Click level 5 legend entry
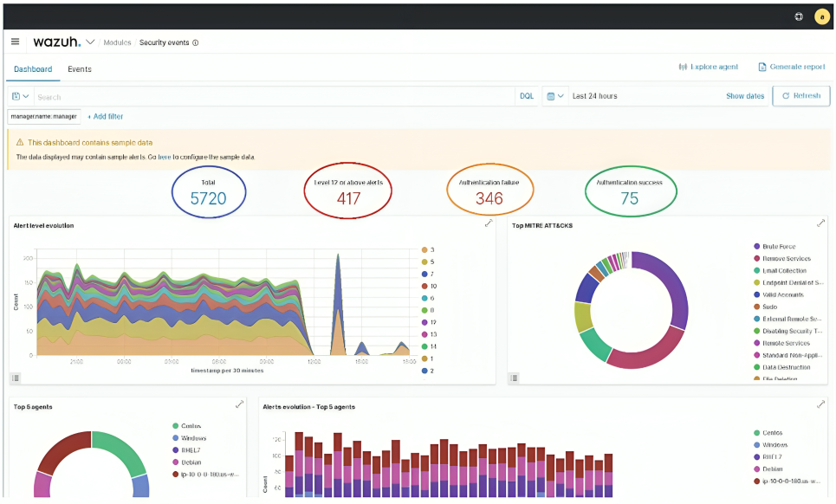Viewport: 836px width, 504px height. pos(428,262)
